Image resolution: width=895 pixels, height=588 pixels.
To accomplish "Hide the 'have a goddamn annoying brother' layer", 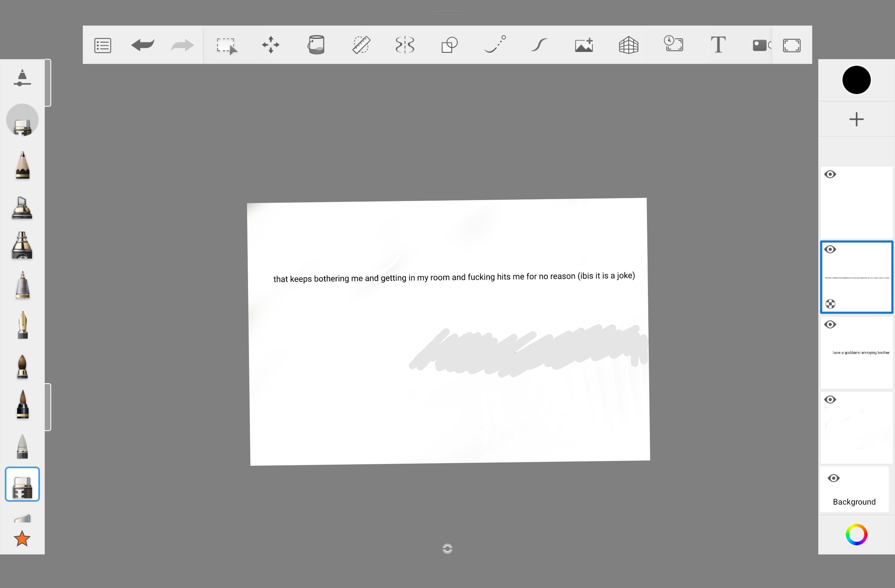I will pyautogui.click(x=830, y=324).
